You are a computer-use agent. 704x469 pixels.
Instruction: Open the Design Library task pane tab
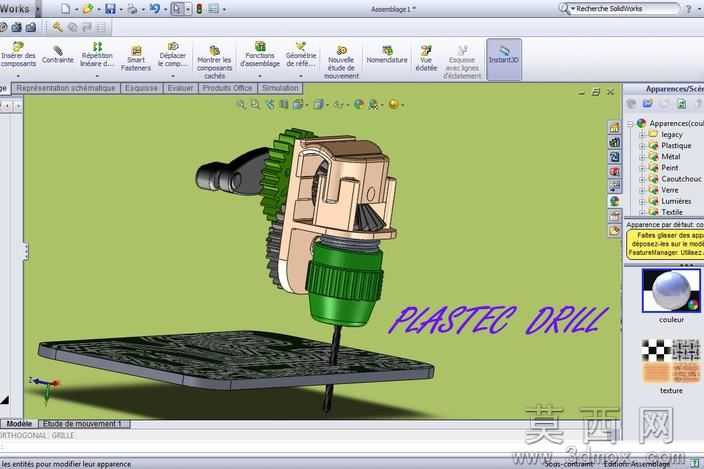coord(615,143)
